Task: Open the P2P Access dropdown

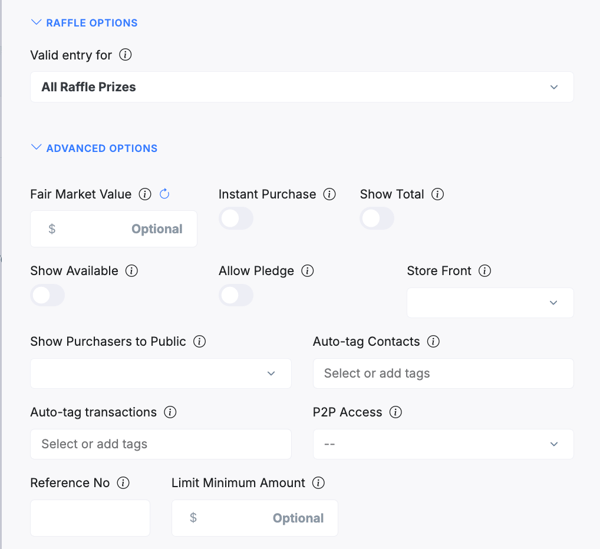Action: (443, 444)
